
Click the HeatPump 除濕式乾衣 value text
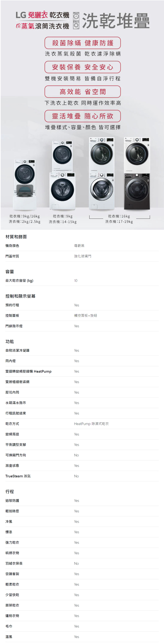pyautogui.click(x=91, y=424)
